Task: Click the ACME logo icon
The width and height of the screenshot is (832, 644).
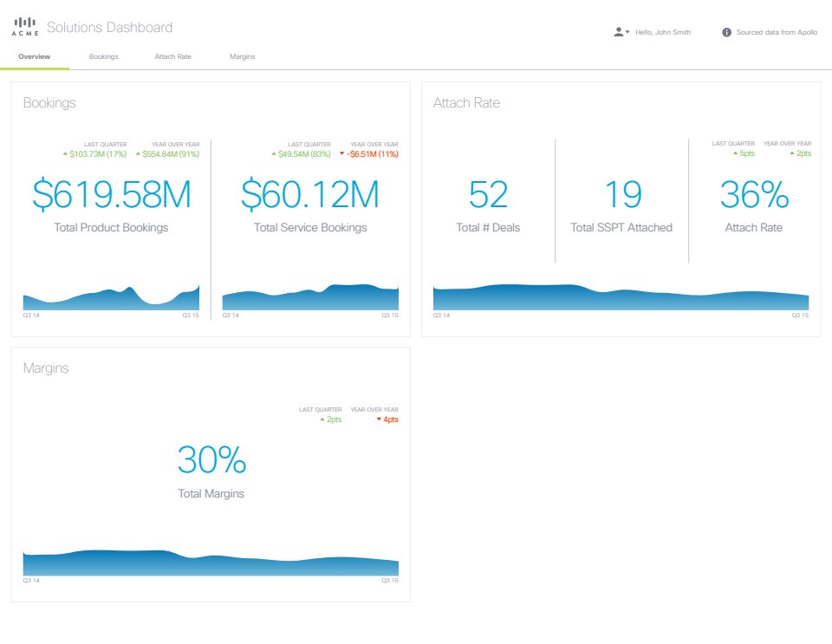Action: [x=24, y=27]
